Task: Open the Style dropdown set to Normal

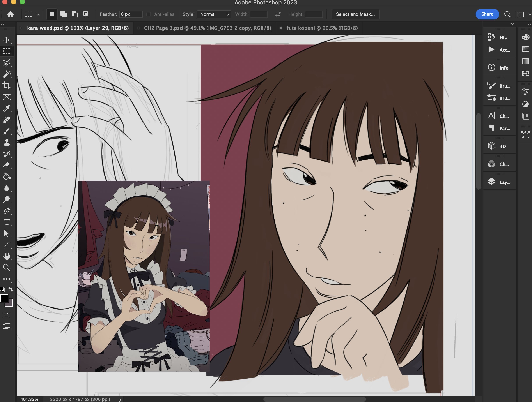Action: pos(214,14)
